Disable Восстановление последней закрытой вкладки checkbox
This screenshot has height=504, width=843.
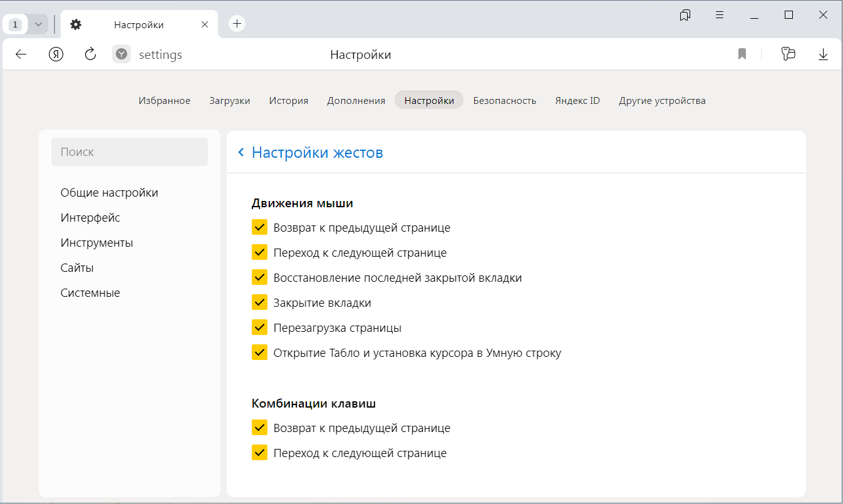pos(259,277)
